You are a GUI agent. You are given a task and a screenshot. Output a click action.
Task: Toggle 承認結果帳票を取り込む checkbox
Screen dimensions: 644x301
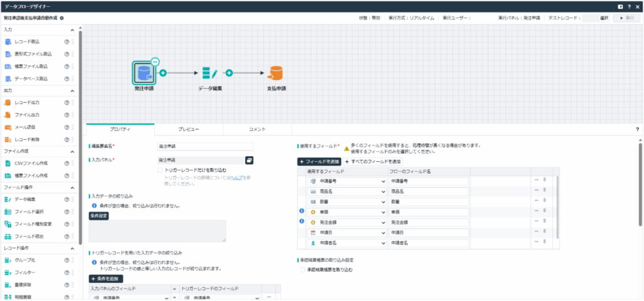point(304,270)
